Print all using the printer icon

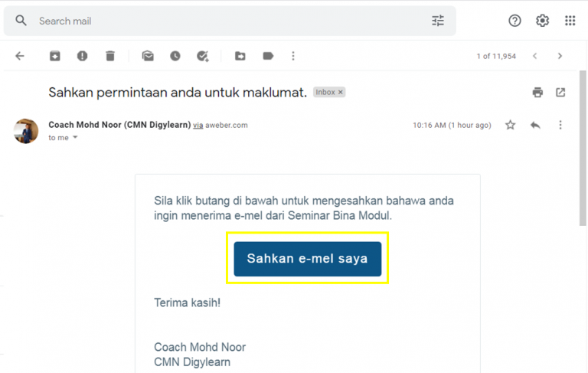pyautogui.click(x=537, y=93)
